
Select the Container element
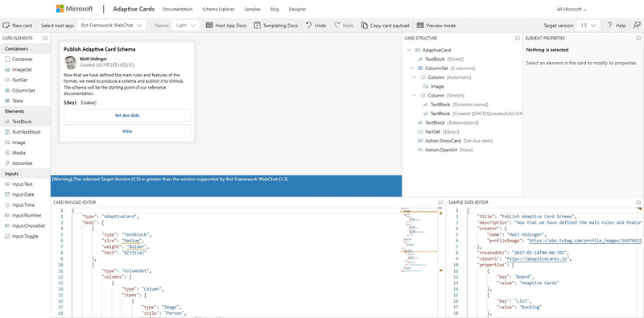click(x=25, y=59)
